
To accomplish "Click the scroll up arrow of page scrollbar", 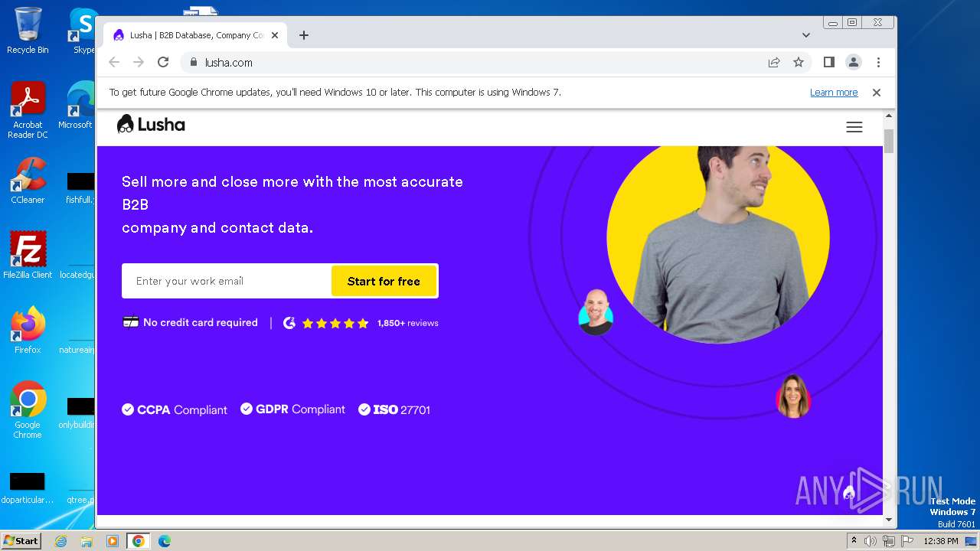I will (889, 116).
